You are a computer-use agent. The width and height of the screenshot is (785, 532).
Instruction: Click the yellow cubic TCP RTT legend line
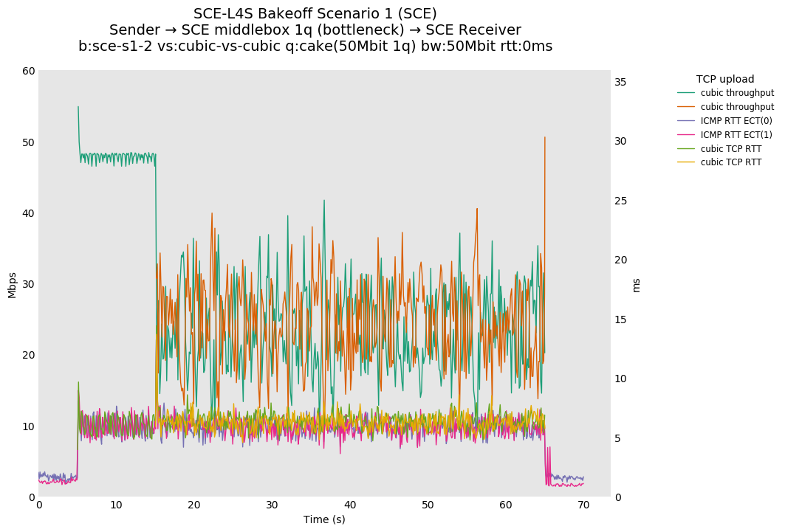(686, 162)
